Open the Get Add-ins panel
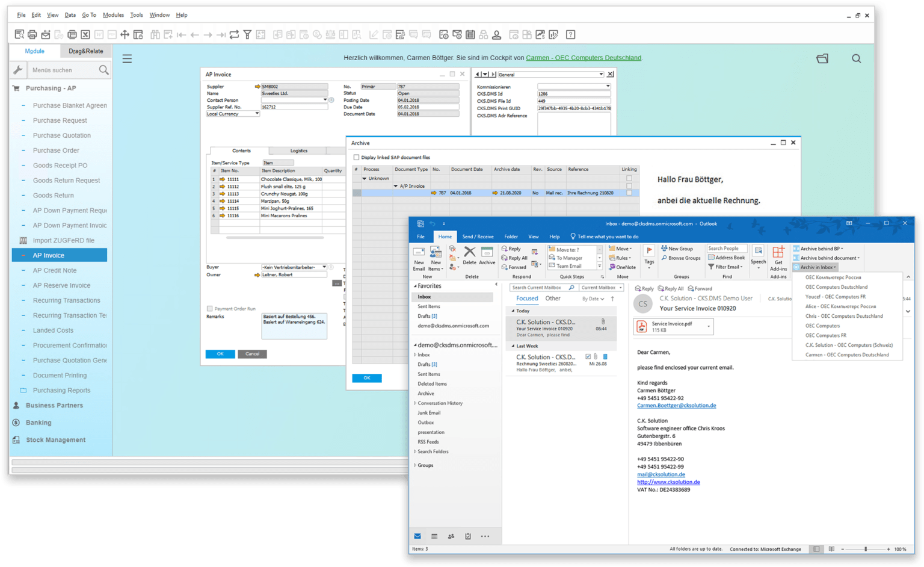 coord(778,259)
